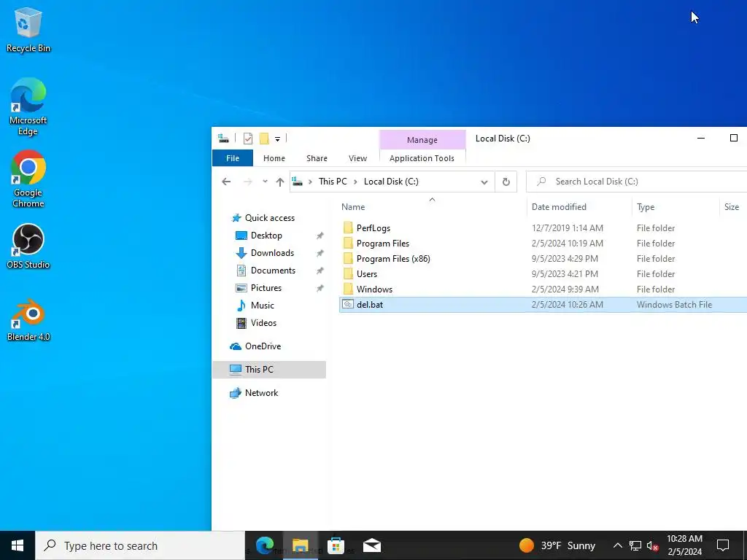The image size is (747, 560).
Task: Select the Program Files folder
Action: 382,244
